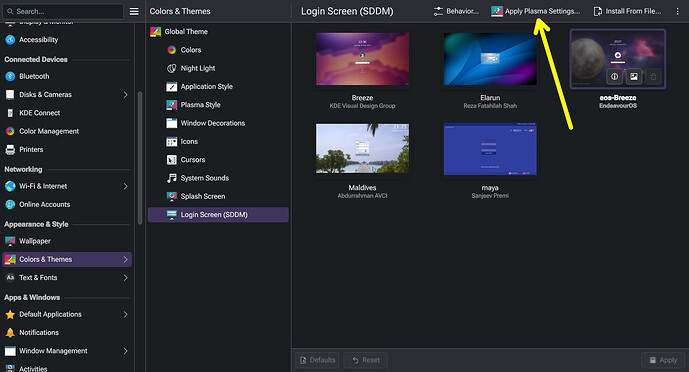Image resolution: width=689 pixels, height=372 pixels.
Task: Open the hamburger menu next to search
Action: (134, 11)
